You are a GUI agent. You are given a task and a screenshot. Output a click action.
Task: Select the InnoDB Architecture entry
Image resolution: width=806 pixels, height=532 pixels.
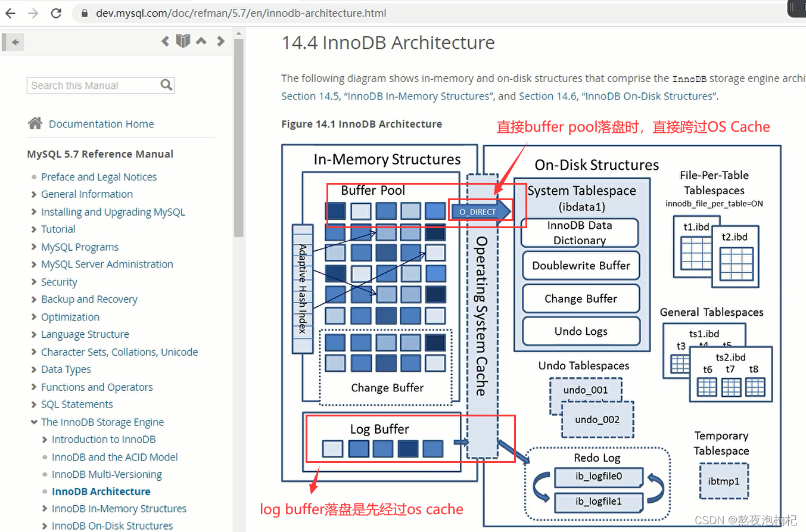(101, 491)
